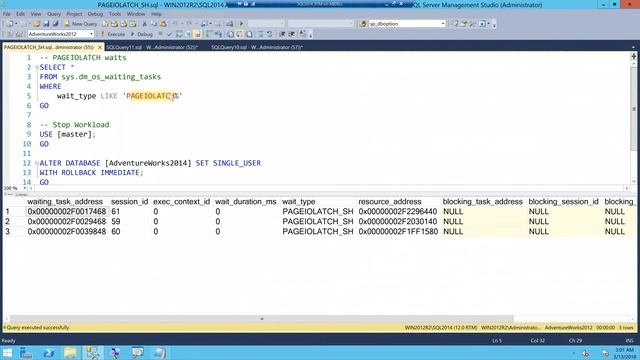Open PowerShell from the taskbar
This screenshot has width=640, height=360.
pyautogui.click(x=48, y=353)
